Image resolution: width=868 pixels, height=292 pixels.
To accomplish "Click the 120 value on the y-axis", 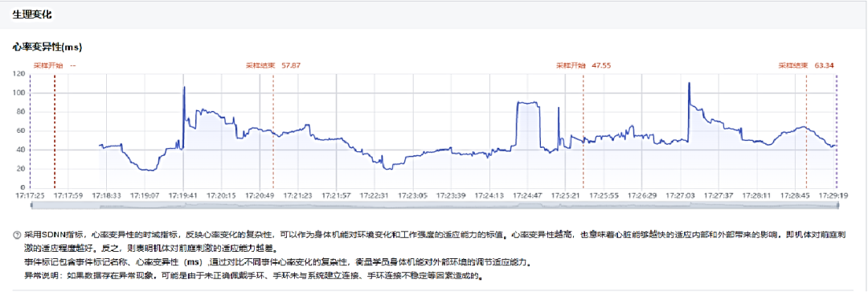I will [x=19, y=74].
